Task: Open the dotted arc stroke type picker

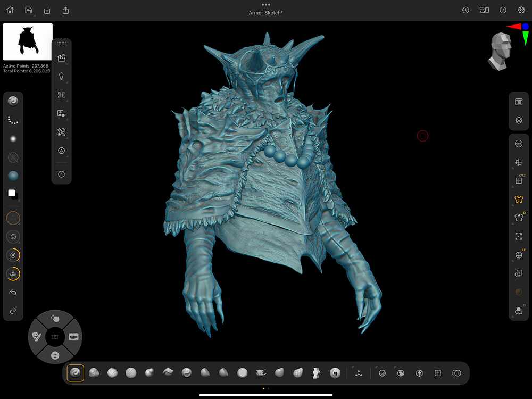Action: tap(13, 120)
